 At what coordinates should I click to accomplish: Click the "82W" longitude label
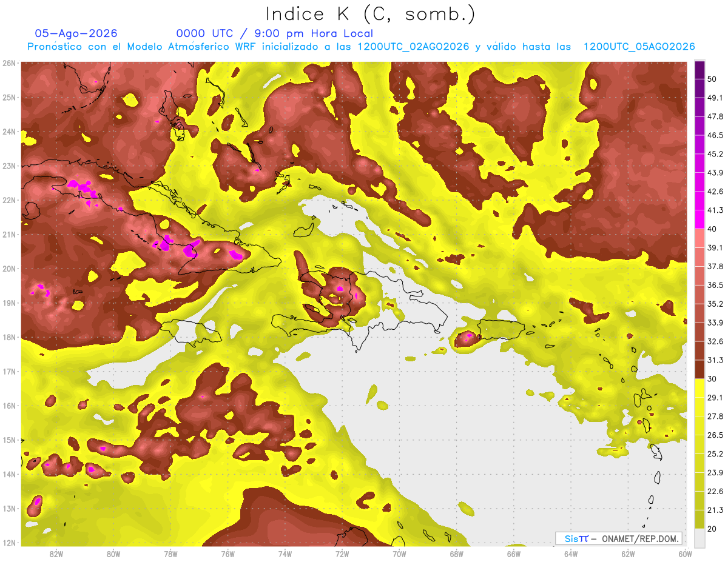coord(56,554)
